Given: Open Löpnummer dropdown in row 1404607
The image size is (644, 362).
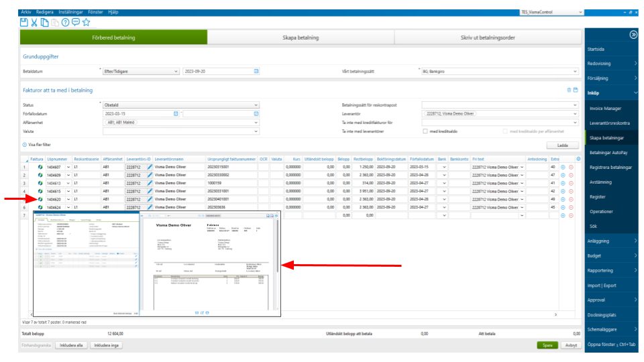Looking at the screenshot, I should click(68, 167).
